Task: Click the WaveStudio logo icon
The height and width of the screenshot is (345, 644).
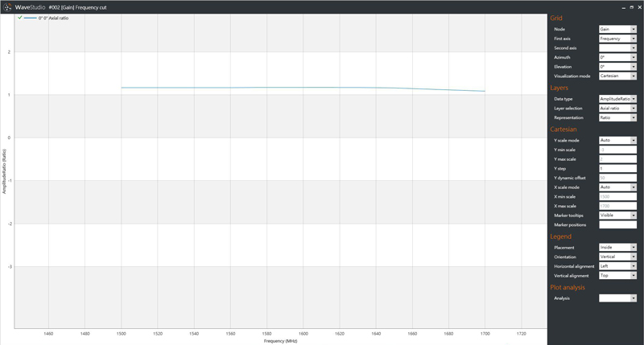Action: click(x=8, y=6)
